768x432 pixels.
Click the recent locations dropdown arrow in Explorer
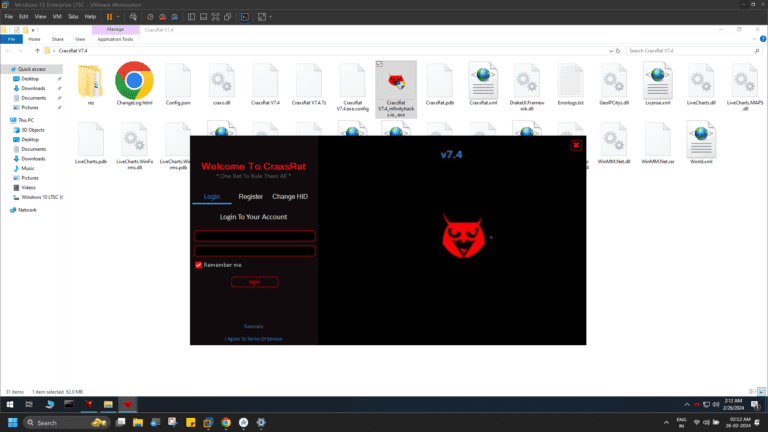pos(28,51)
